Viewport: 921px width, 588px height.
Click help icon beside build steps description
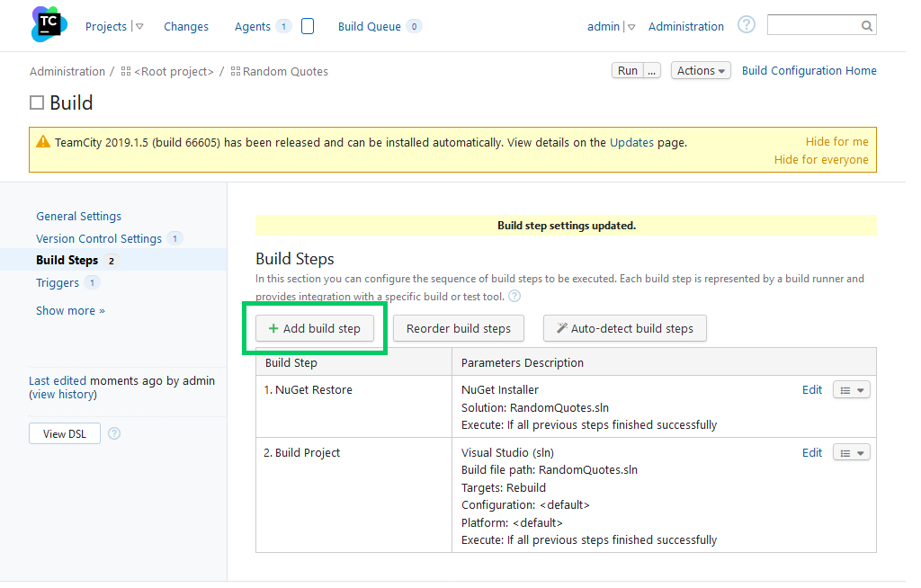pos(514,296)
